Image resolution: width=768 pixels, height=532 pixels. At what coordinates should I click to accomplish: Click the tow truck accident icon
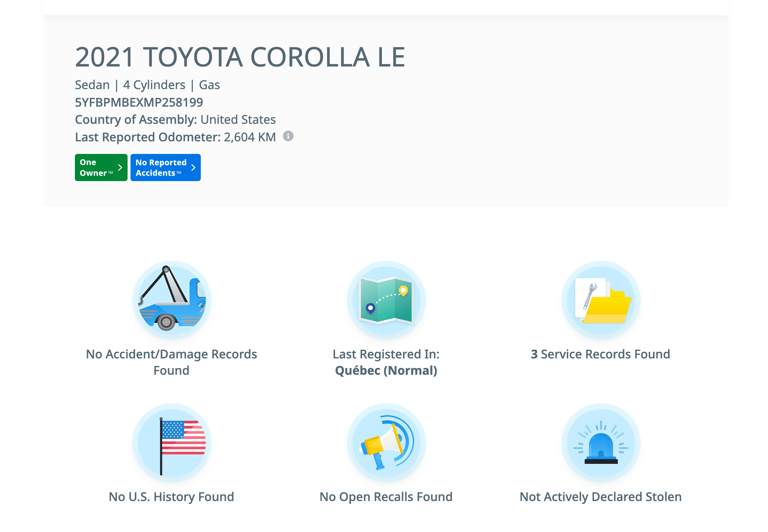pyautogui.click(x=172, y=300)
